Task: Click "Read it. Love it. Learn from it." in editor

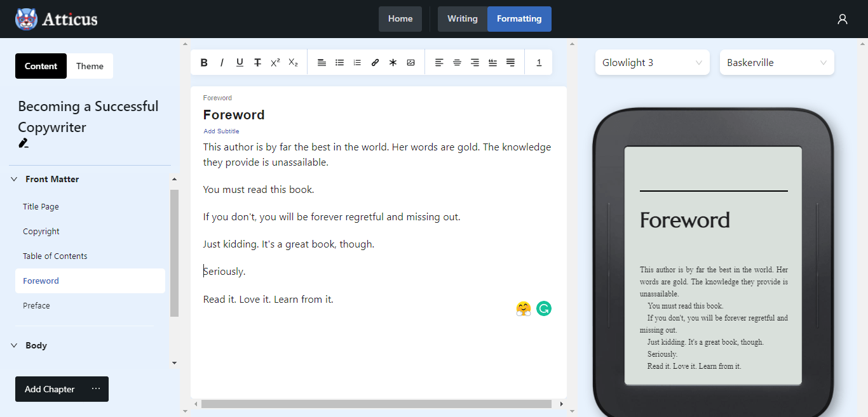Action: click(x=268, y=299)
